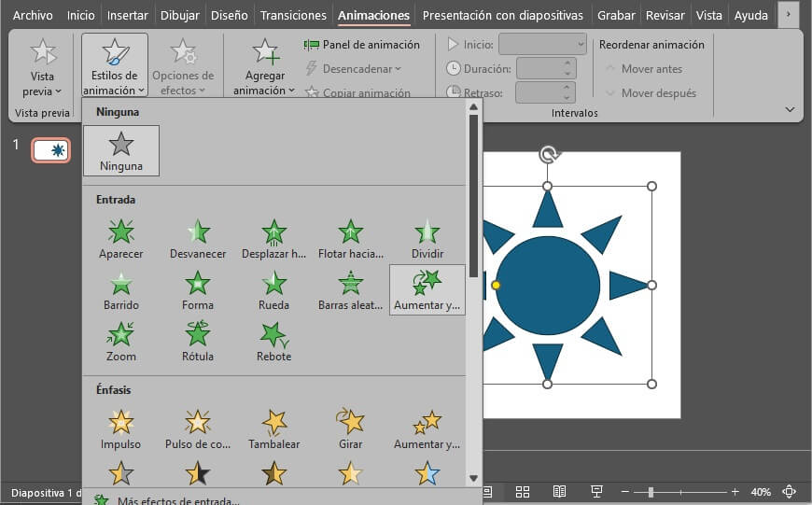The width and height of the screenshot is (812, 505).
Task: Apply the Pulso de color emphasis effect
Action: click(x=198, y=428)
